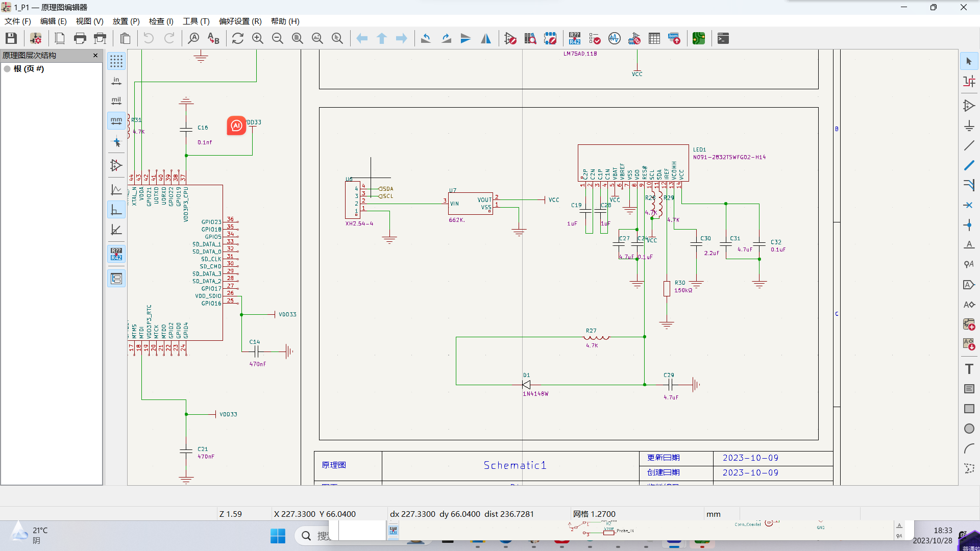Open the 检查 (I) menu

tap(161, 21)
